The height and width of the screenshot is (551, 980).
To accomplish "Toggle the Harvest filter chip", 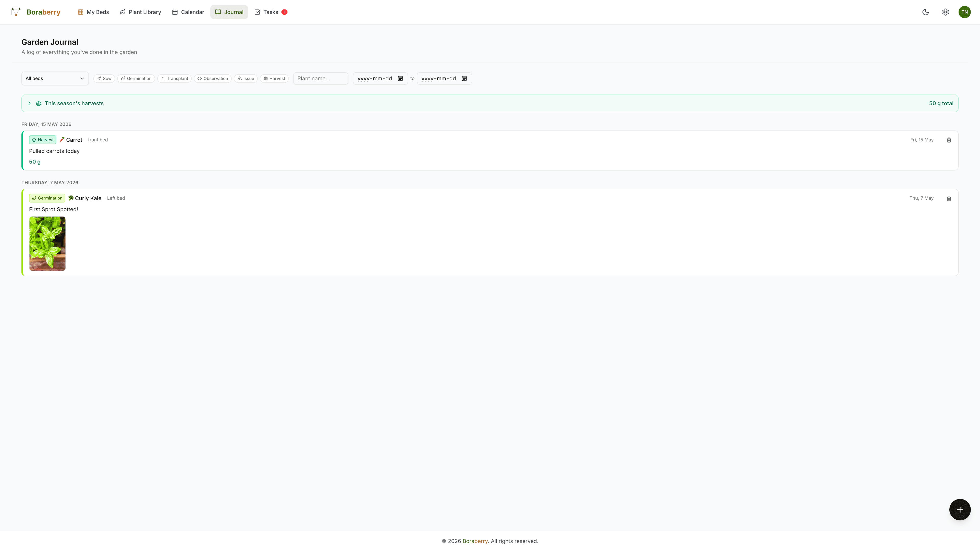I will 274,78.
